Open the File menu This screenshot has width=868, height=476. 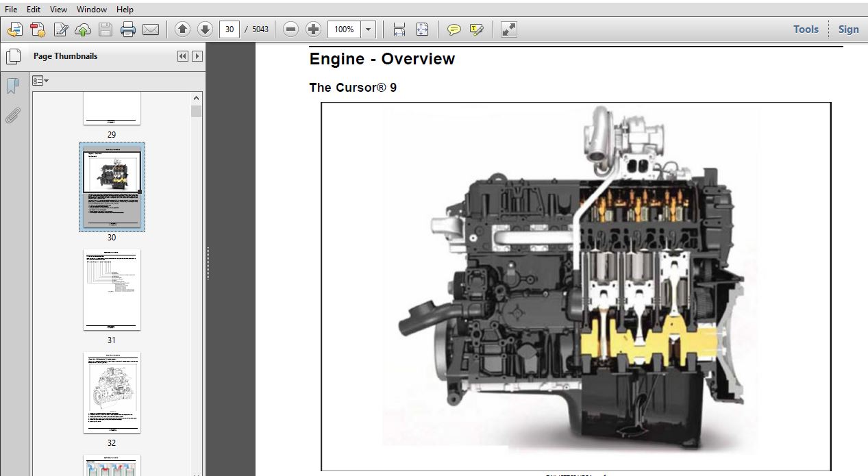point(11,10)
